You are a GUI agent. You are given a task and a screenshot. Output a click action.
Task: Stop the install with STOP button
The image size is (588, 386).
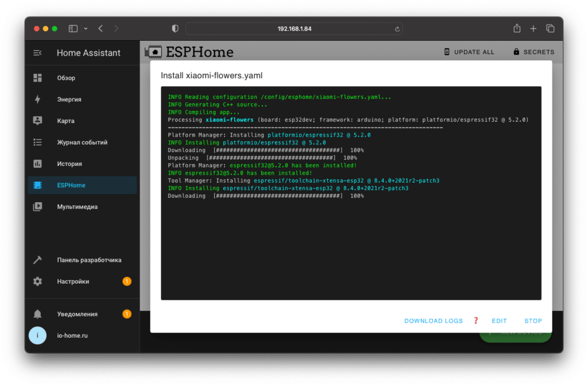click(x=533, y=321)
